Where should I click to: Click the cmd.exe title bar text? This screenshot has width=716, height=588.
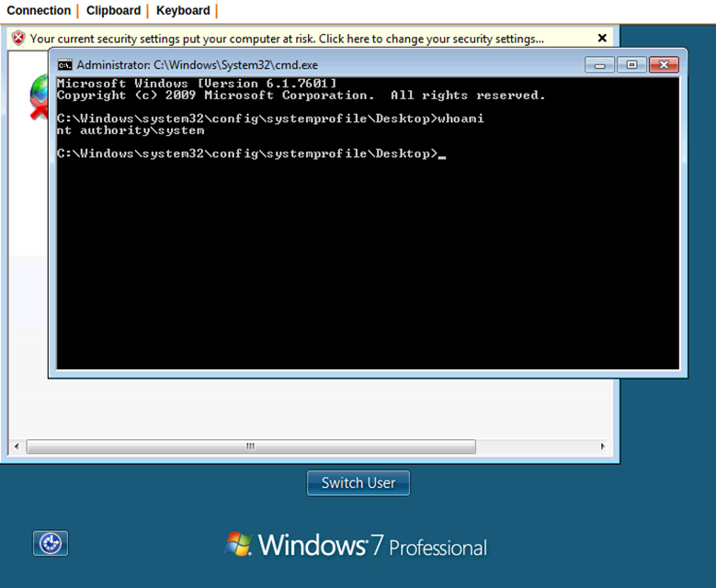click(198, 65)
